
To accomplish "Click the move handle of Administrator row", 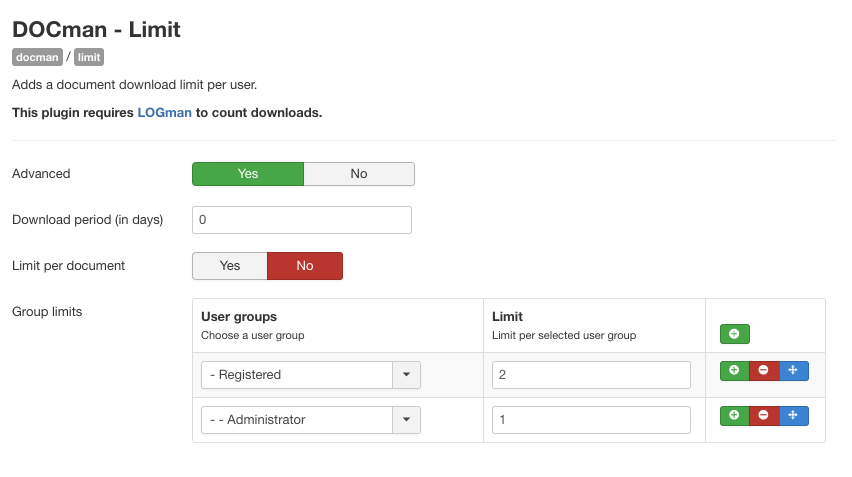I will (x=793, y=416).
